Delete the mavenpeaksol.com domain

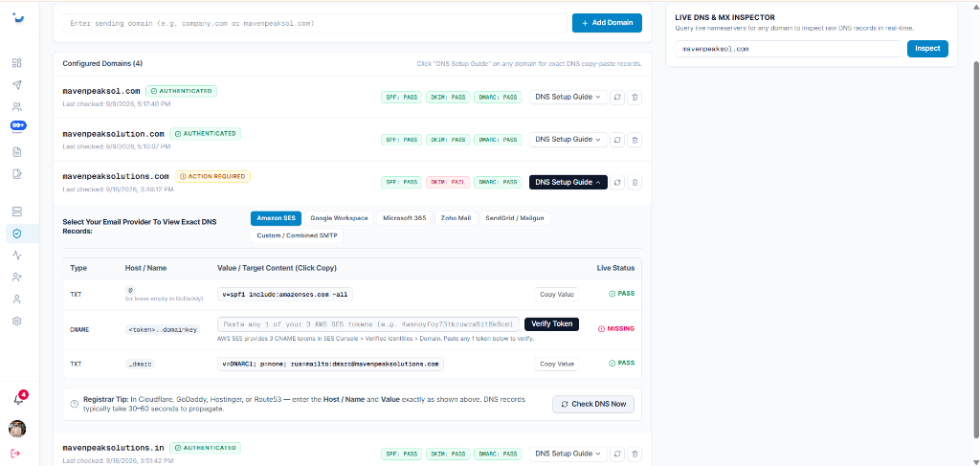pyautogui.click(x=635, y=98)
